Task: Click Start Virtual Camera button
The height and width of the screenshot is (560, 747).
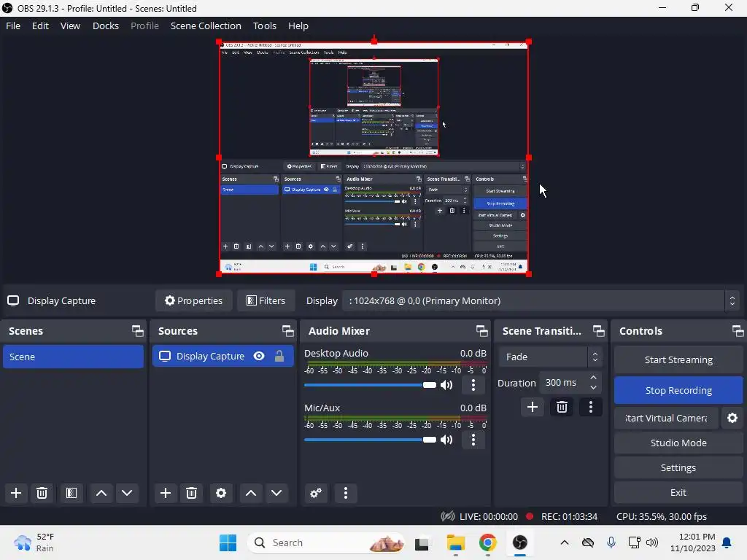Action: click(x=666, y=418)
